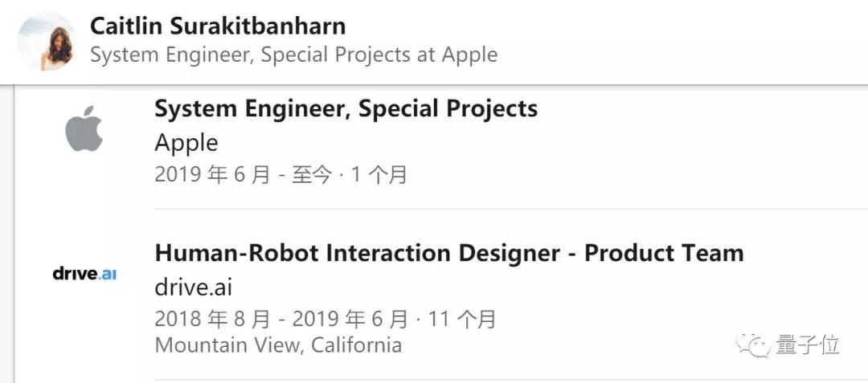Open Caitlin Surakitbanharn's profile photo
The height and width of the screenshot is (383, 868).
(46, 42)
